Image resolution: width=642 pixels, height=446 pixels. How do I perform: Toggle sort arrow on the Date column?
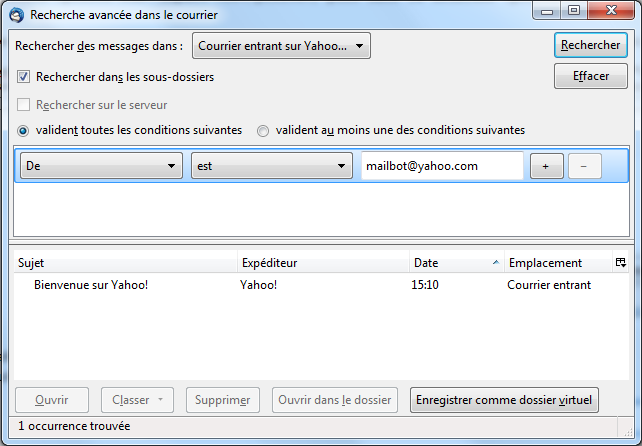click(x=496, y=263)
